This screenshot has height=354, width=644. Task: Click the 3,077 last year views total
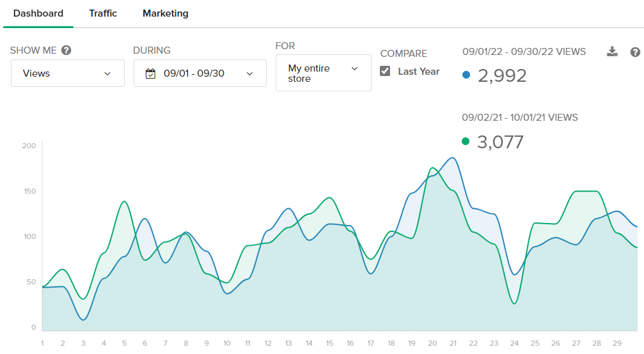[501, 142]
